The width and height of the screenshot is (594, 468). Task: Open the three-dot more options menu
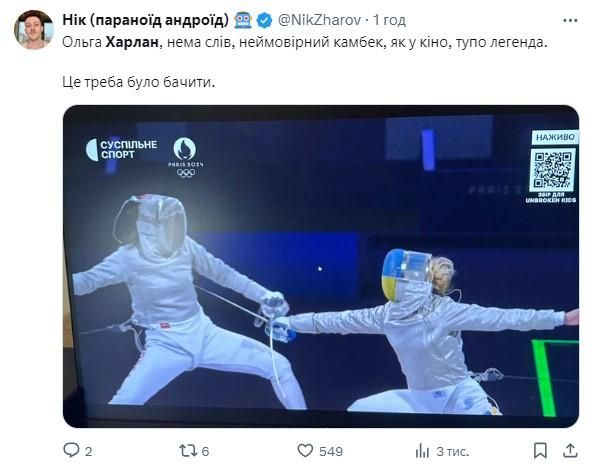(x=570, y=20)
